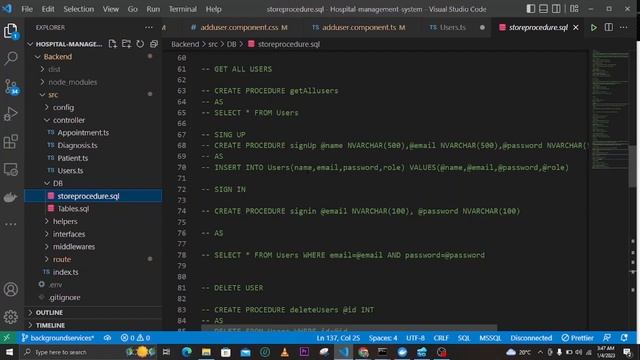Click Ln 137, Col 25 cursor position
The height and width of the screenshot is (360, 640).
338,338
